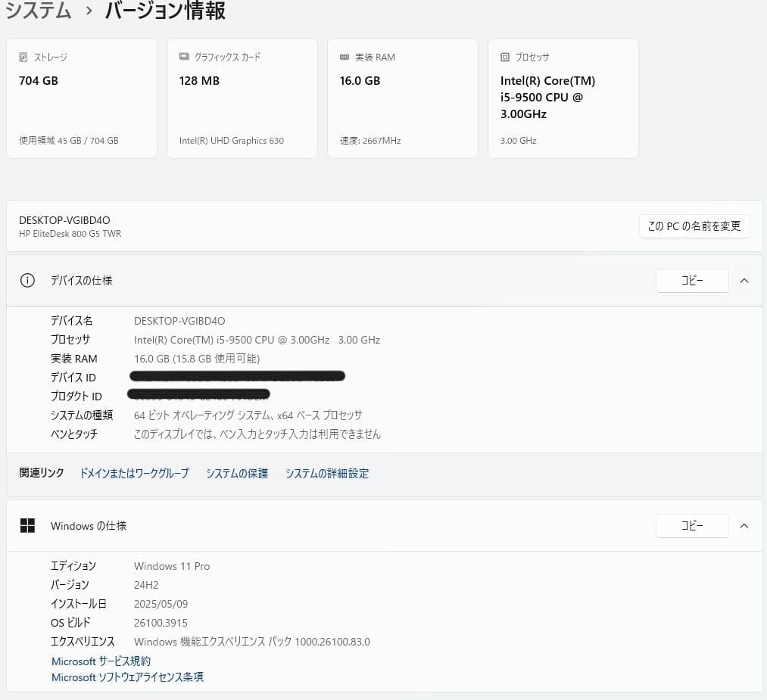Select the 704 GB storage summary card
Image resolution: width=767 pixels, height=700 pixels.
coord(81,98)
